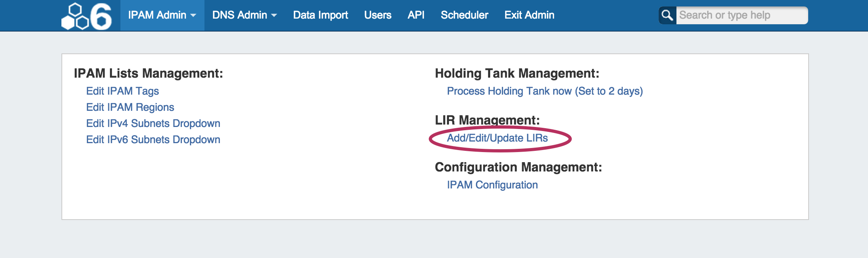Image resolution: width=868 pixels, height=258 pixels.
Task: Open the IPAM Admin dropdown menu
Action: click(162, 15)
